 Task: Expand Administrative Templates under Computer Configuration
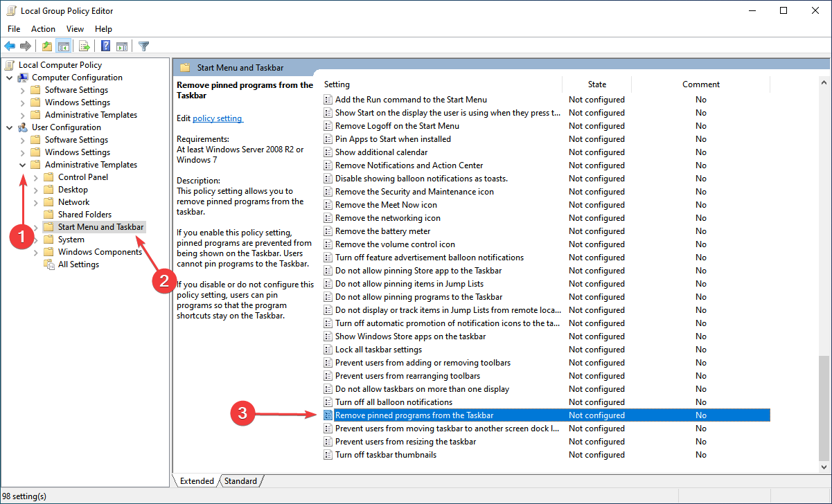pyautogui.click(x=23, y=115)
